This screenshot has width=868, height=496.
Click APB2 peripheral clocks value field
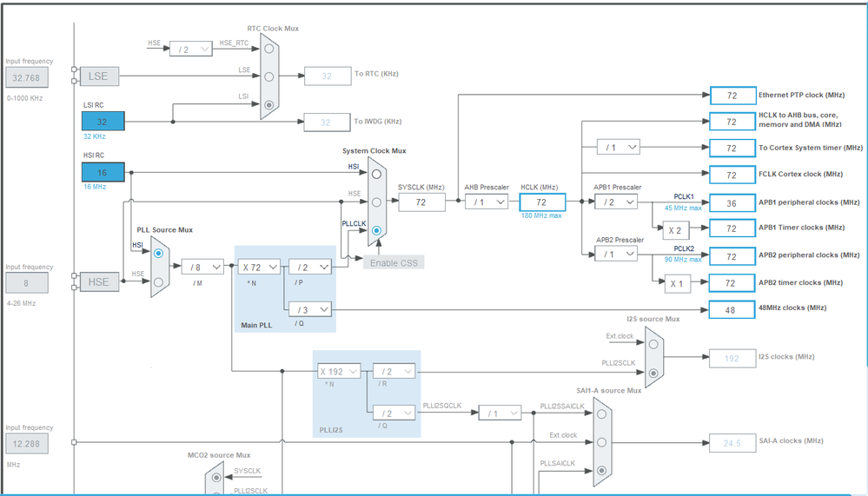[x=733, y=256]
